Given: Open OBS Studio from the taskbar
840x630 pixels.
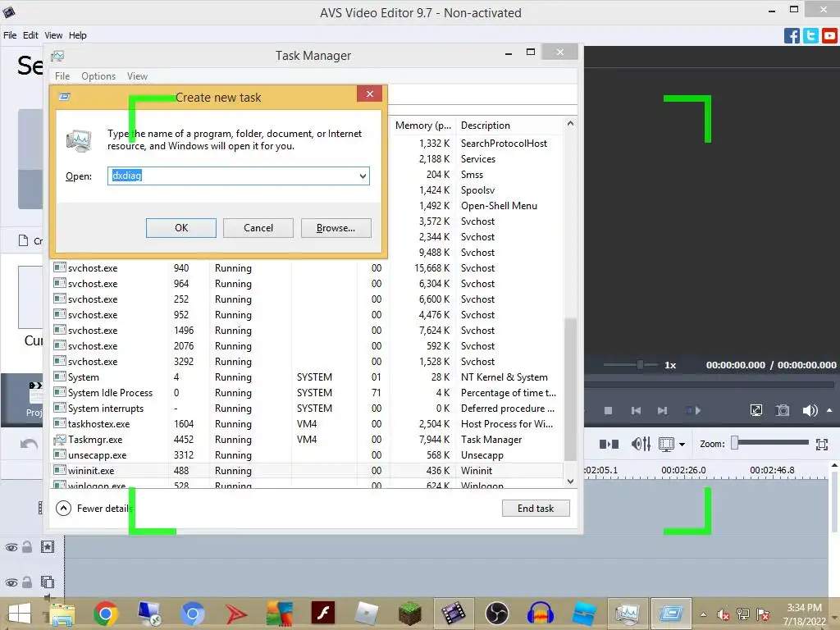Looking at the screenshot, I should pyautogui.click(x=496, y=614).
